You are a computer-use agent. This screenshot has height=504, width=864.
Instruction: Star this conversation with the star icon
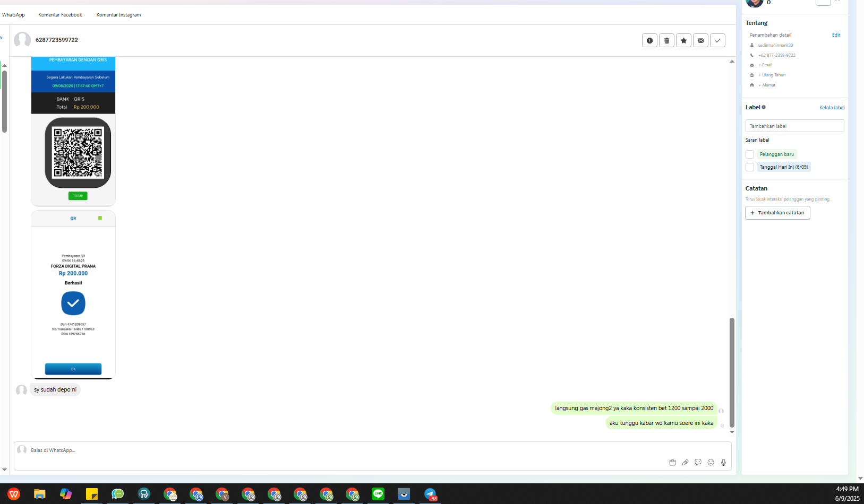click(683, 40)
